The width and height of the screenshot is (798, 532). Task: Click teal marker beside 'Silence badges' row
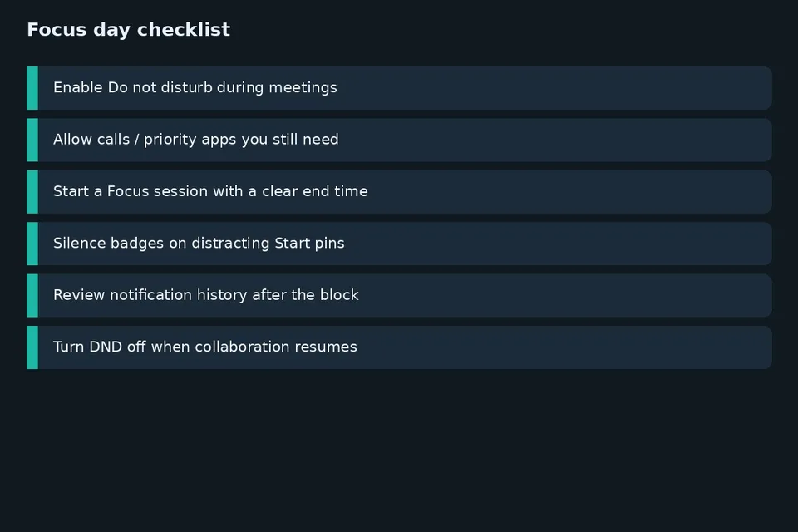(32, 244)
